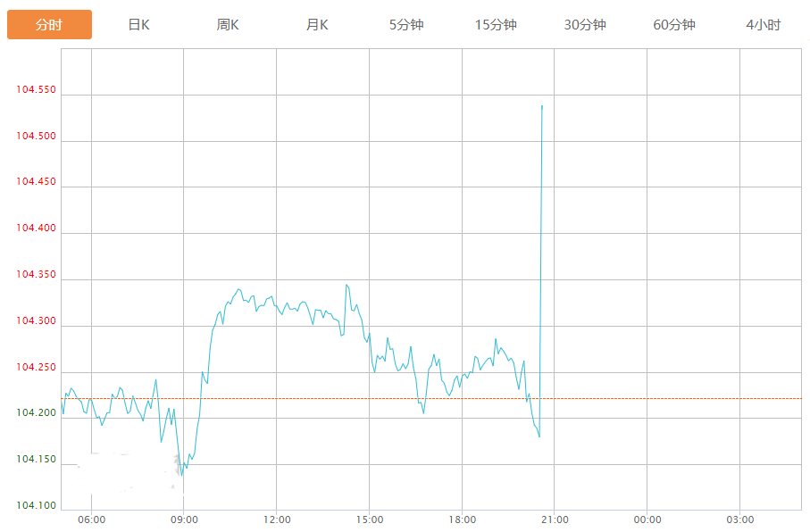Switch to the 月K monthly tab
This screenshot has width=810, height=532.
tap(317, 25)
